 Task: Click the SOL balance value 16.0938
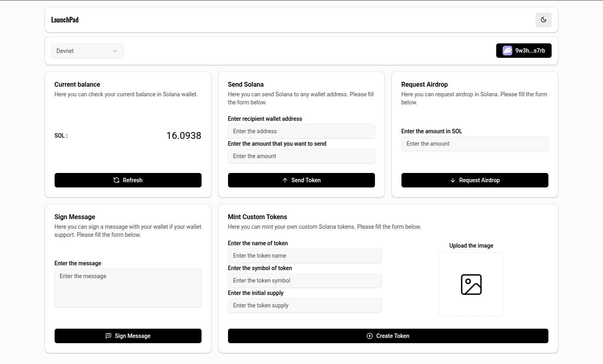pos(183,136)
